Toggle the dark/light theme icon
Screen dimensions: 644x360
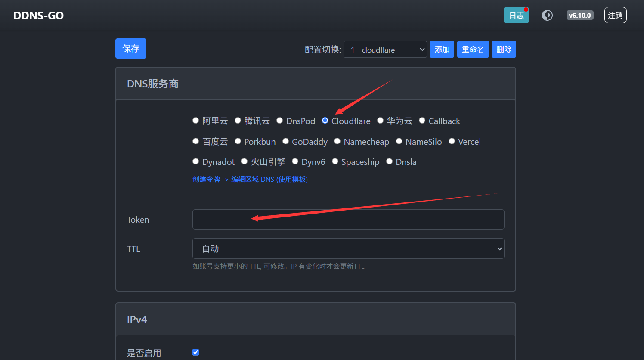(x=547, y=16)
